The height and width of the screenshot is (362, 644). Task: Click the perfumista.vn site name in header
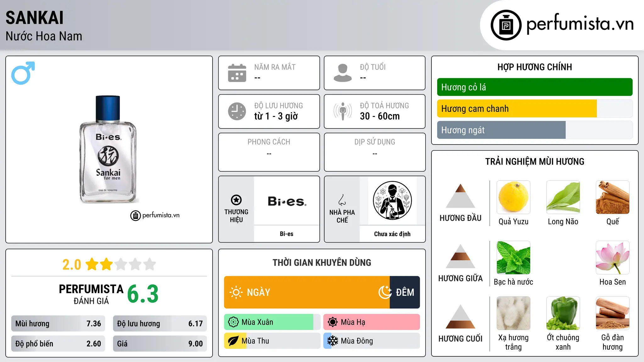tap(580, 24)
